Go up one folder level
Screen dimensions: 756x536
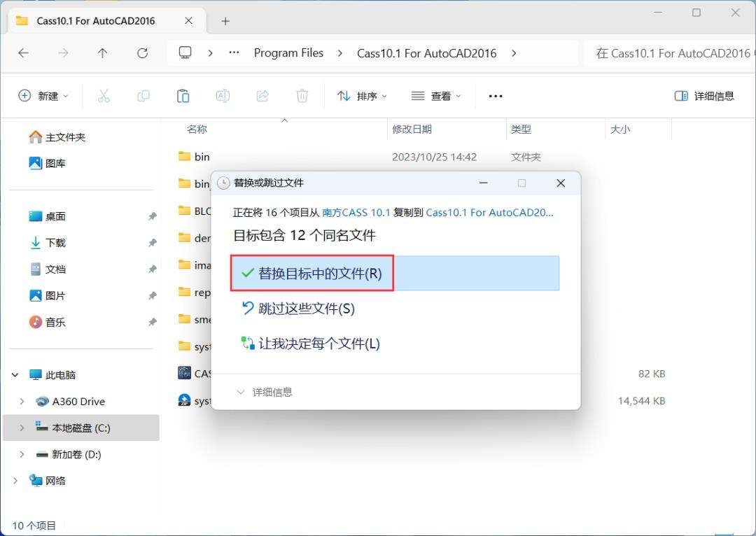tap(103, 53)
